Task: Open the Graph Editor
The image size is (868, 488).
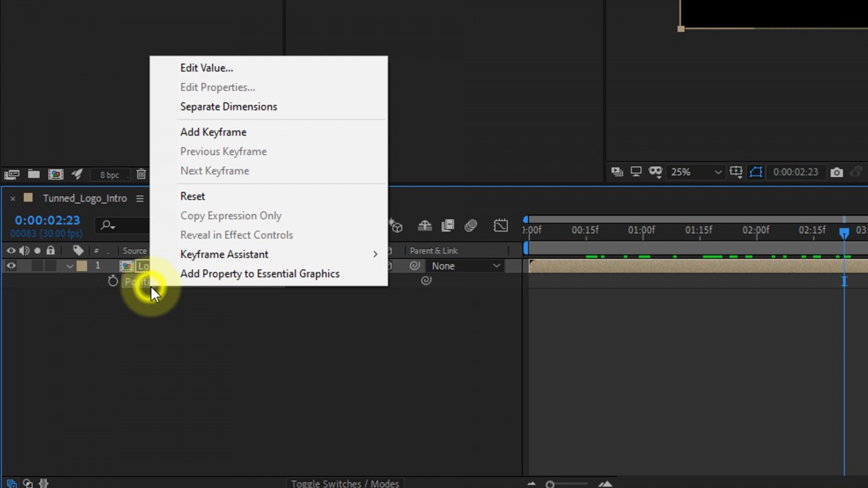Action: click(501, 226)
